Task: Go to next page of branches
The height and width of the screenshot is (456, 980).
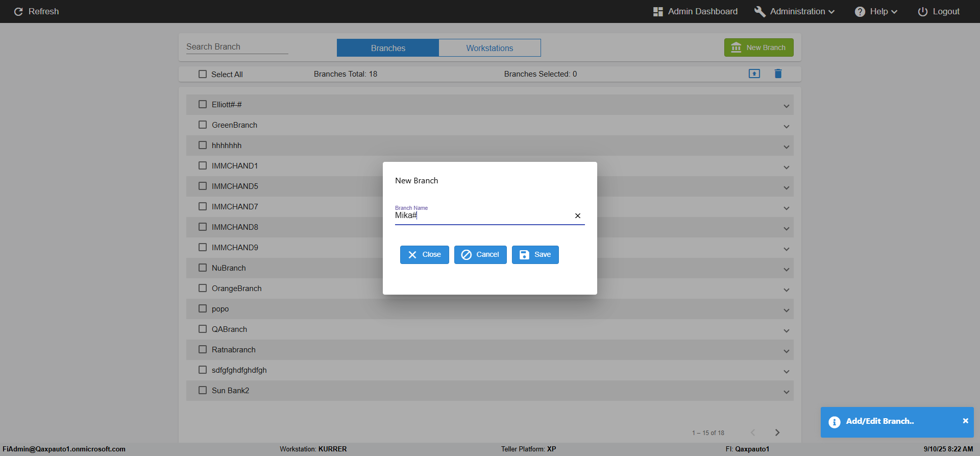Action: pyautogui.click(x=777, y=433)
